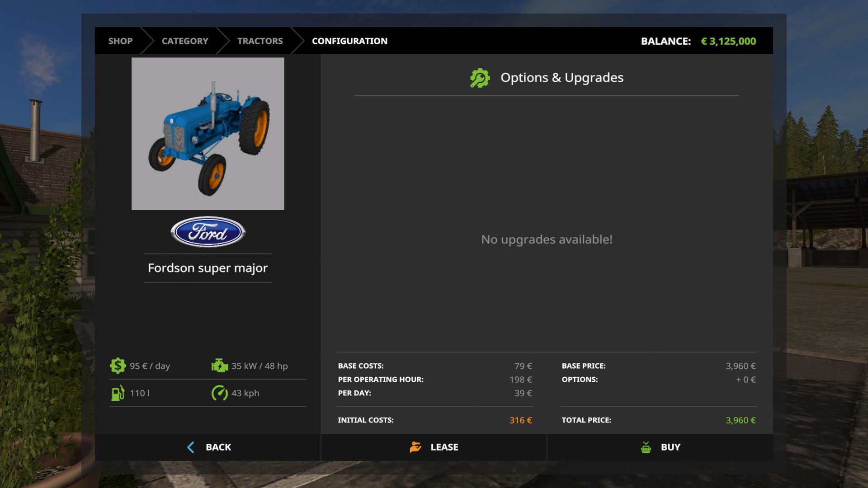This screenshot has width=868, height=488.
Task: Click the green balance amount
Action: [728, 41]
